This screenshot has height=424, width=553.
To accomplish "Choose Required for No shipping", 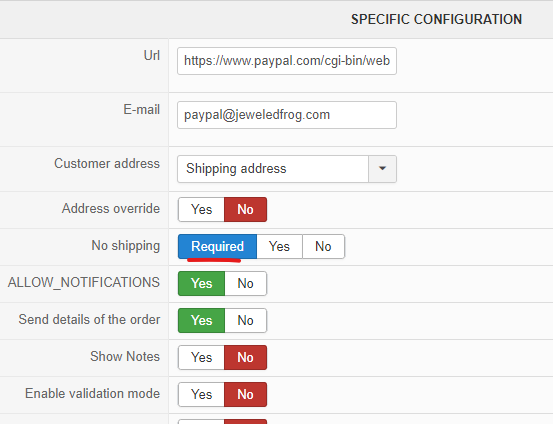I will pos(218,247).
